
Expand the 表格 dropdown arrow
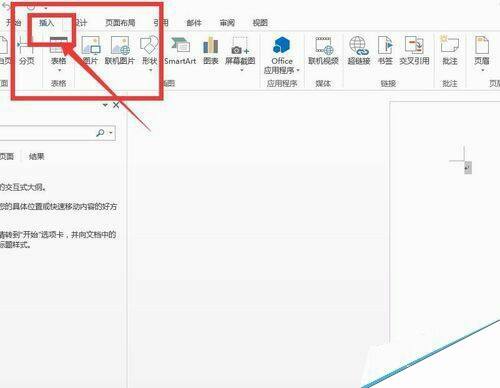[x=59, y=70]
